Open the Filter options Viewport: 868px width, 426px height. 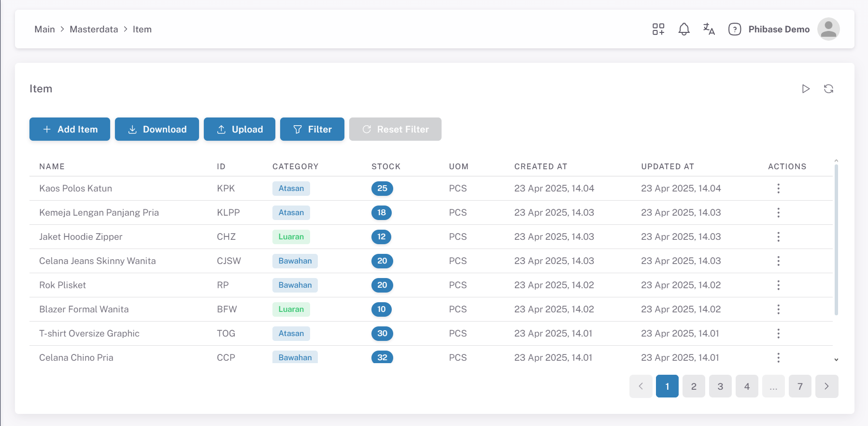coord(312,129)
